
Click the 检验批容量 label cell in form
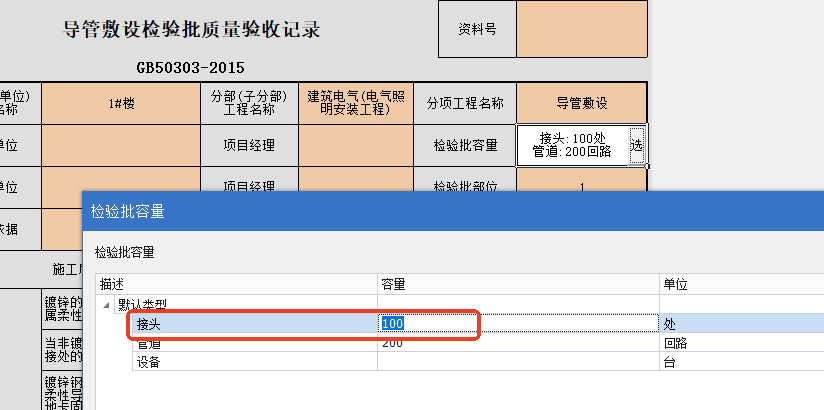[465, 145]
